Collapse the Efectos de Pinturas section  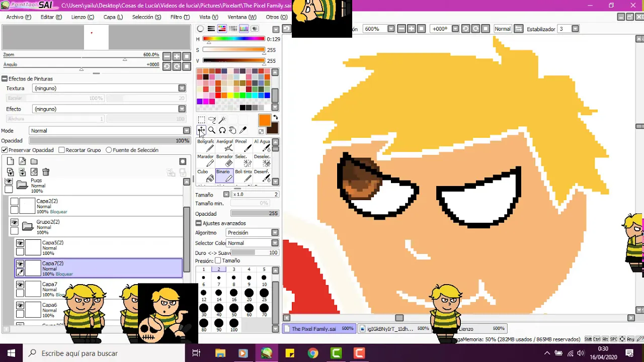(5, 79)
